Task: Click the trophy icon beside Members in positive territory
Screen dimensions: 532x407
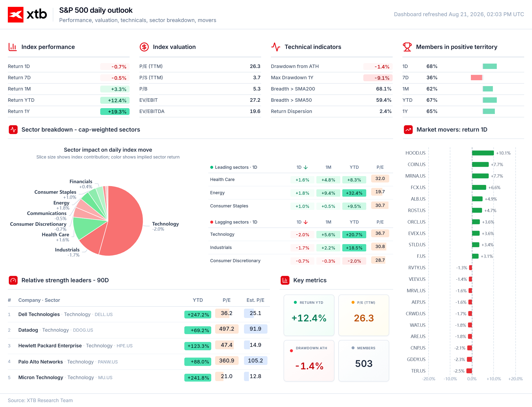Action: coord(407,47)
